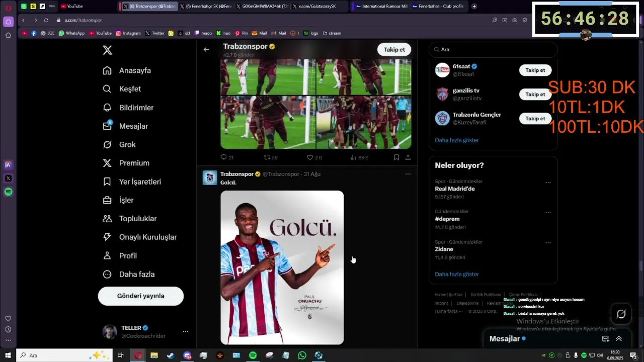
Task: Click Spotify icon in Opera sidebar
Action: (8, 192)
